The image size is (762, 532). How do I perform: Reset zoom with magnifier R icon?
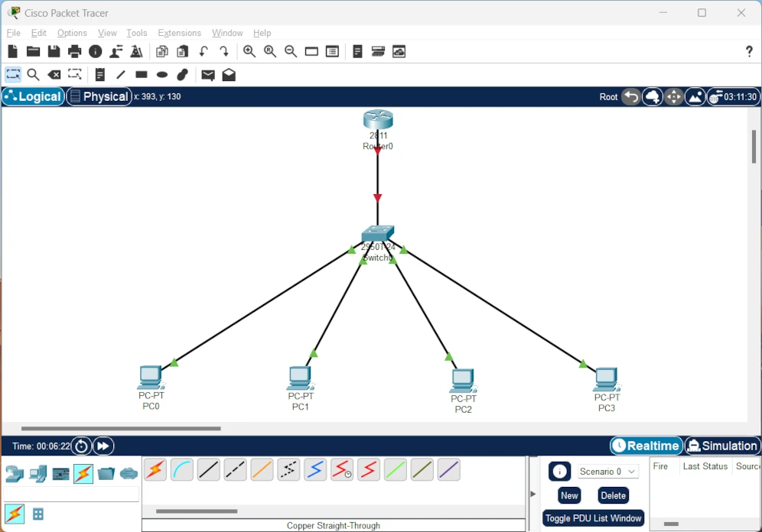coord(270,51)
